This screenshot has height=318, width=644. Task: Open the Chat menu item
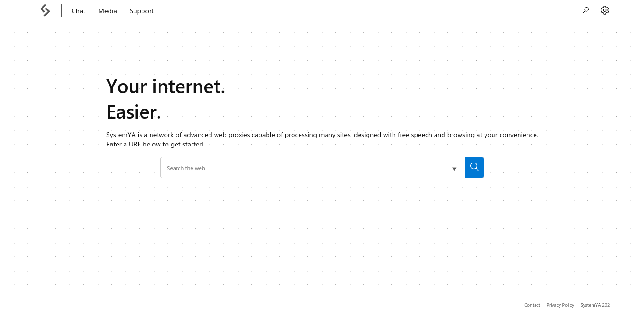coord(78,11)
